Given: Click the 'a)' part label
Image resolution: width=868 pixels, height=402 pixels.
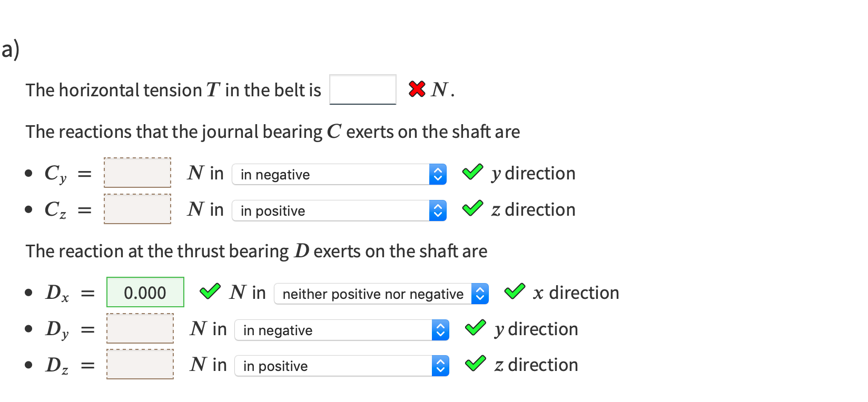Looking at the screenshot, I should (11, 49).
